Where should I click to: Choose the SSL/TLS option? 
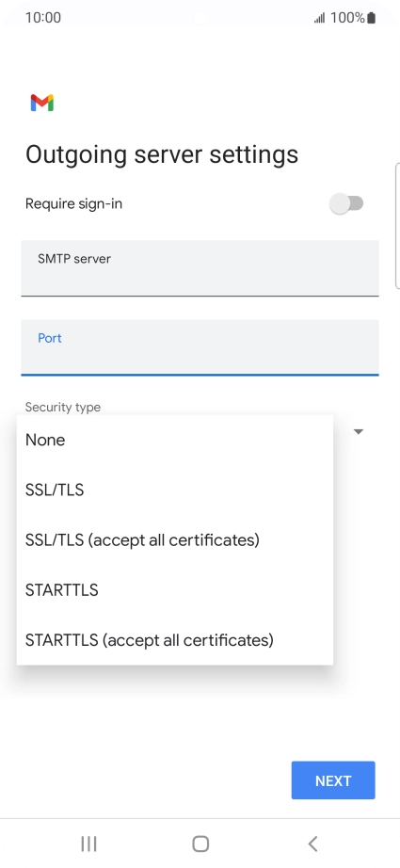point(175,490)
